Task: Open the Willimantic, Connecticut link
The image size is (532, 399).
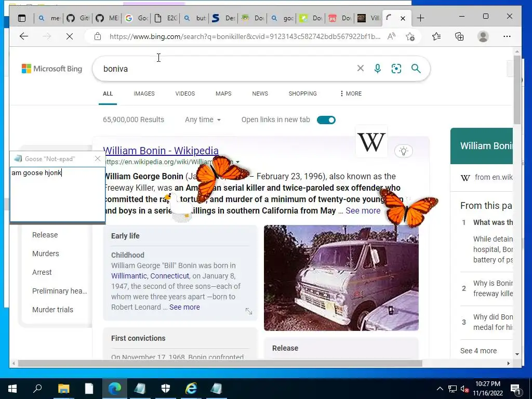Action: pos(150,276)
